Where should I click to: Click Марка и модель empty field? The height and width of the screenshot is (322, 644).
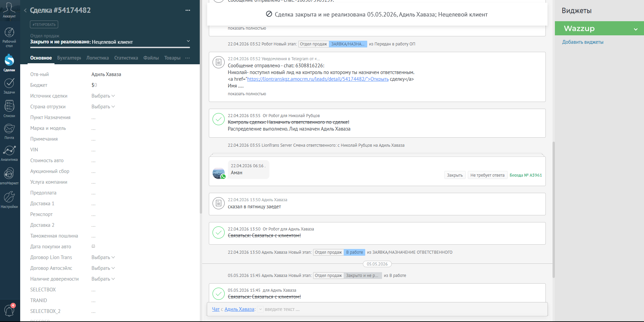click(x=93, y=128)
